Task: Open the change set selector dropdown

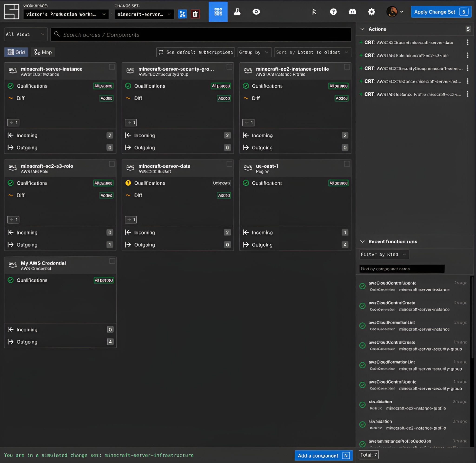Action: (144, 14)
